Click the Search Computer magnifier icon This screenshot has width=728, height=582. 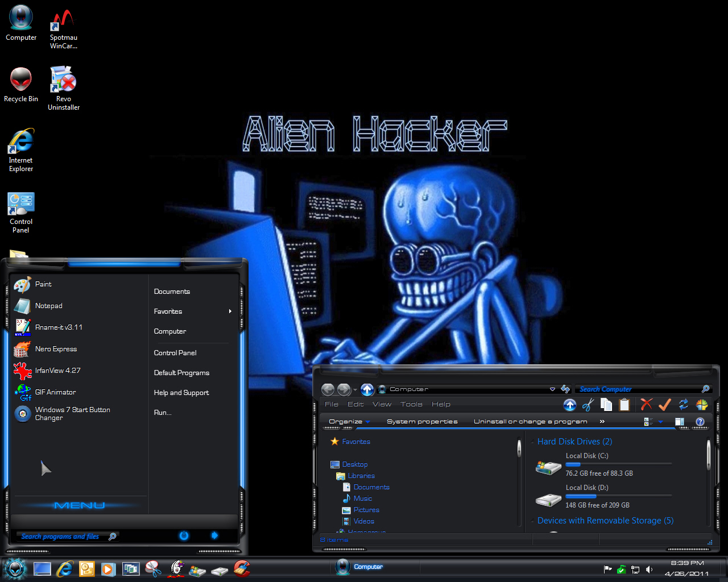[705, 389]
